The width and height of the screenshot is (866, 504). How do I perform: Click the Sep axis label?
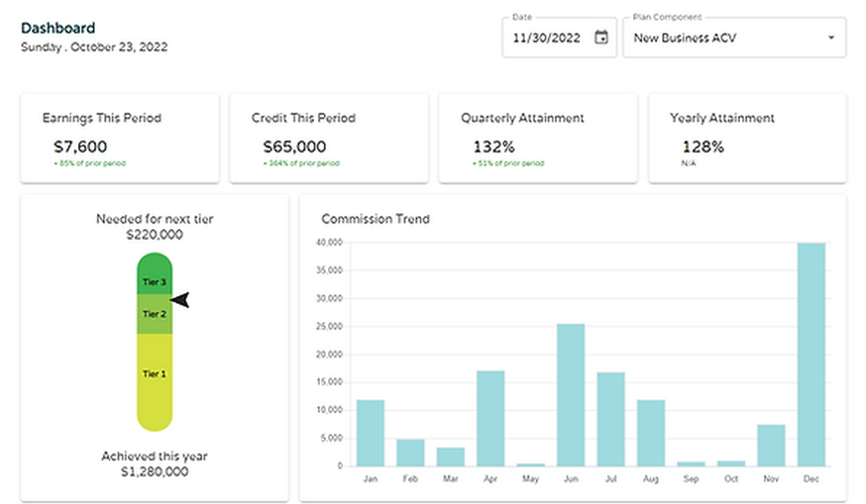(691, 479)
